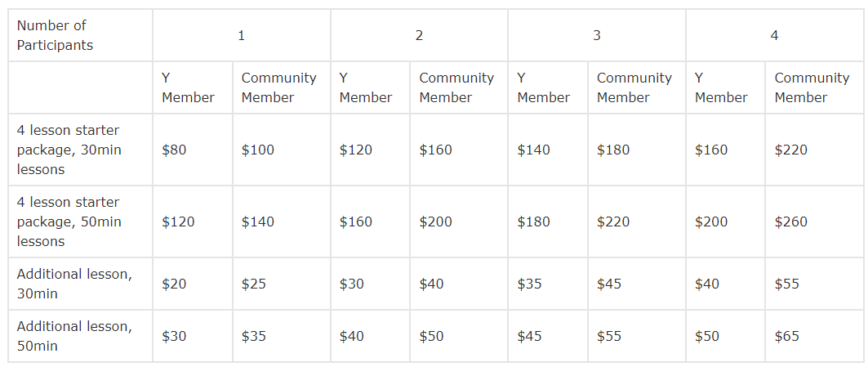Select the "4 lesson starter package, 50min lessons" row label
This screenshot has height=367, width=868.
pyautogui.click(x=69, y=222)
